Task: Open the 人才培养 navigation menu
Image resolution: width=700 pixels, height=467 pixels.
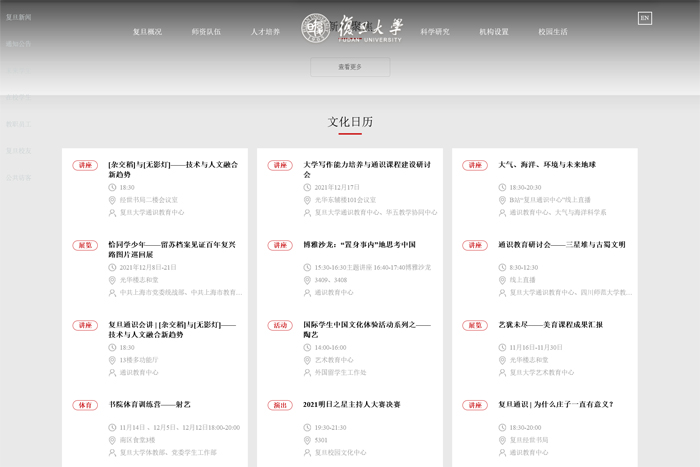Action: pyautogui.click(x=265, y=32)
